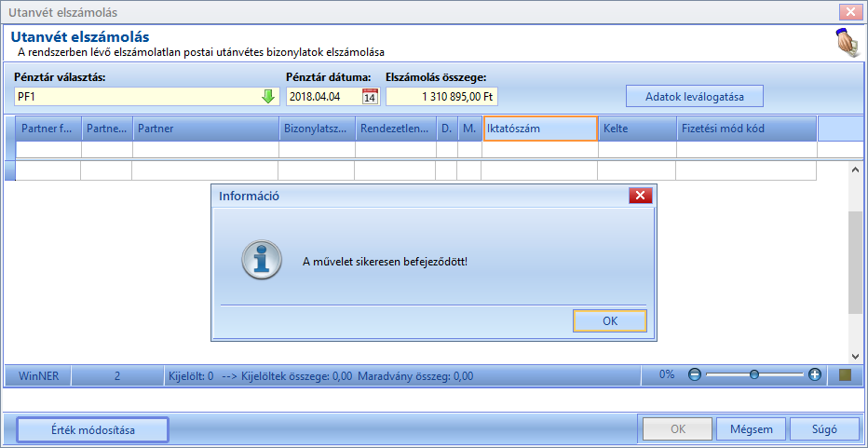Click the Elszámolás összege amount field
The image size is (868, 448).
tap(441, 96)
